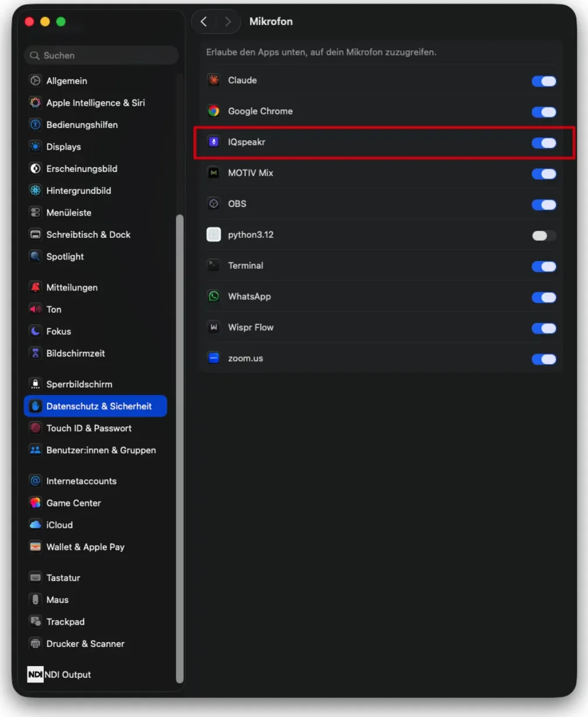Image resolution: width=588 pixels, height=717 pixels.
Task: Turn off Wispr Flow microphone toggle
Action: tap(544, 328)
